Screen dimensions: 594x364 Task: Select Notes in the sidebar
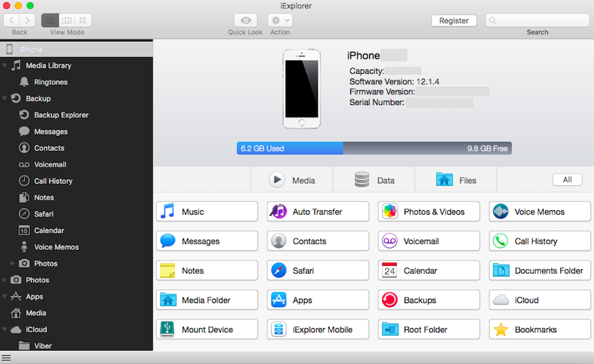click(x=76, y=198)
